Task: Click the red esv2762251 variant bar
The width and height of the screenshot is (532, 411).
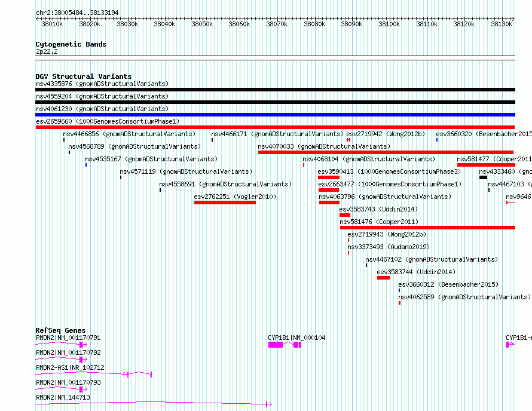Action: pyautogui.click(x=225, y=203)
